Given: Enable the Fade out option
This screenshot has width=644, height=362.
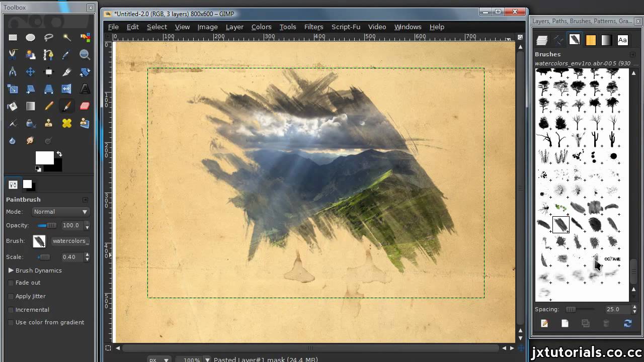Looking at the screenshot, I should point(11,283).
